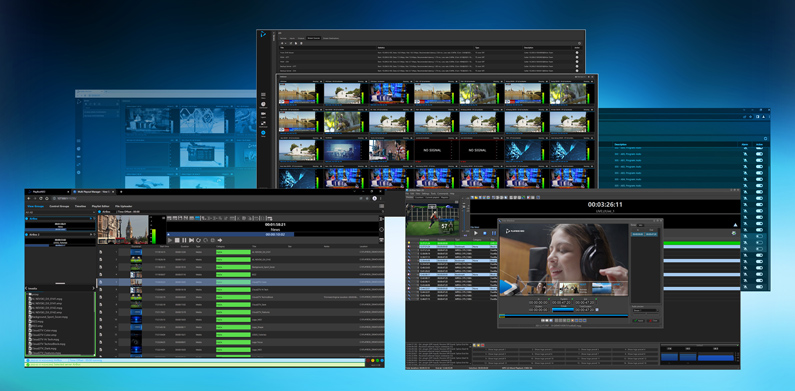
Task: Pause the Multi Playout Manager playback
Action: click(184, 240)
